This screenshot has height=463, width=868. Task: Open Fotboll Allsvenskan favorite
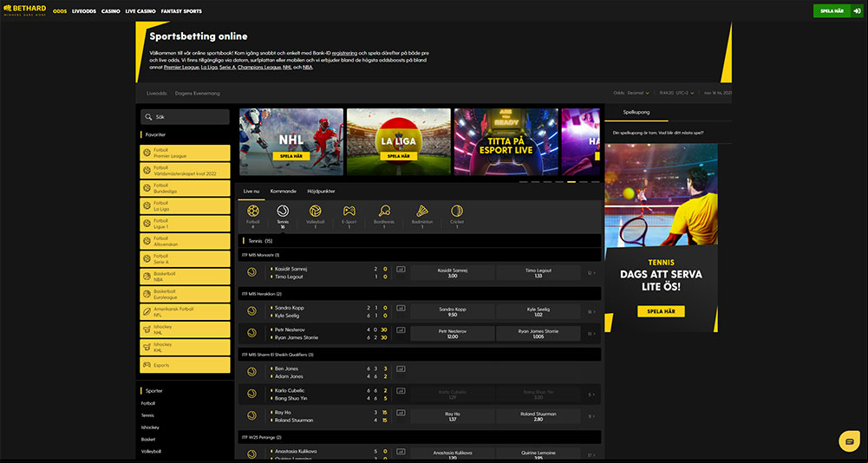(x=185, y=241)
